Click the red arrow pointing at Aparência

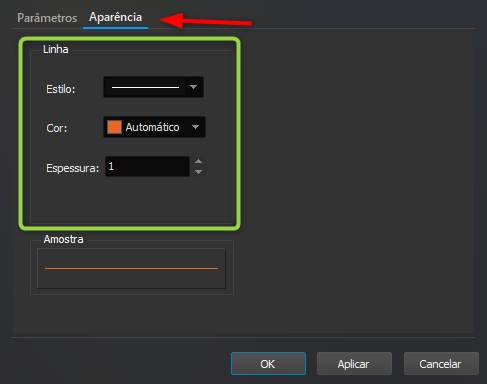(205, 21)
